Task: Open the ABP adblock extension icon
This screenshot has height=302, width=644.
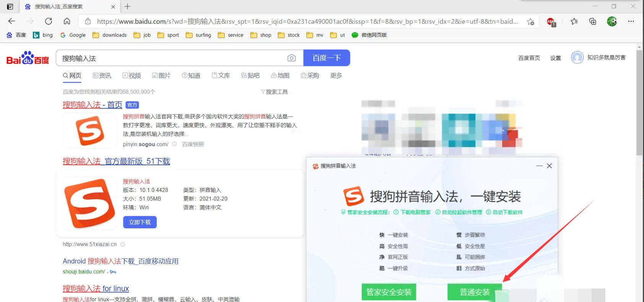Action: tap(551, 22)
